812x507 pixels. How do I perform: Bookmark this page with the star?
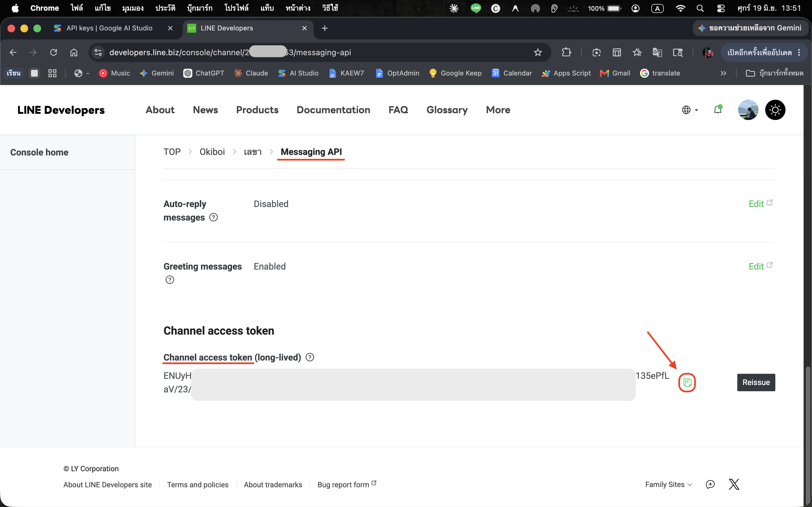pyautogui.click(x=538, y=52)
